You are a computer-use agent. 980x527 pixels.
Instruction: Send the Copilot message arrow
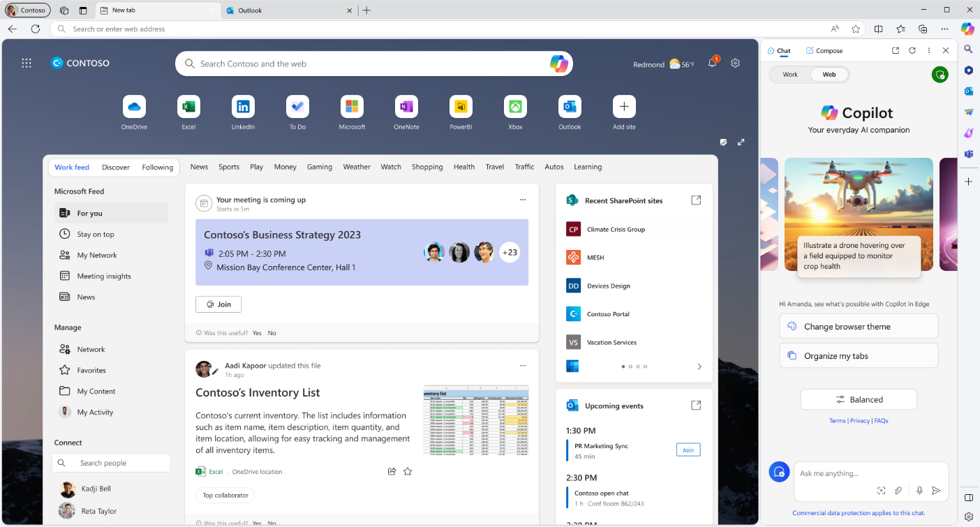[x=937, y=491]
